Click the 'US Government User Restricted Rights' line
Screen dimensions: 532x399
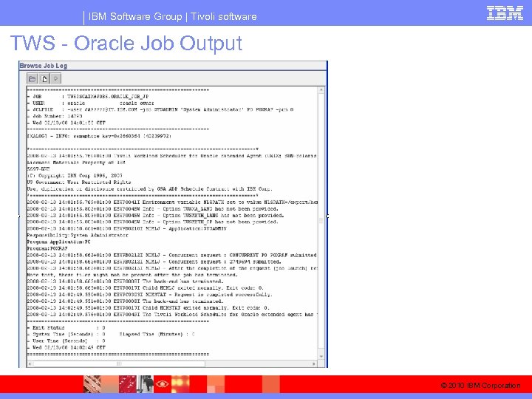pos(79,183)
